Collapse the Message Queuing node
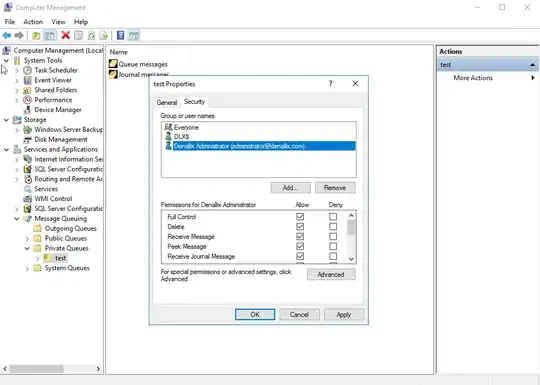Image resolution: width=540 pixels, height=385 pixels. (x=17, y=219)
